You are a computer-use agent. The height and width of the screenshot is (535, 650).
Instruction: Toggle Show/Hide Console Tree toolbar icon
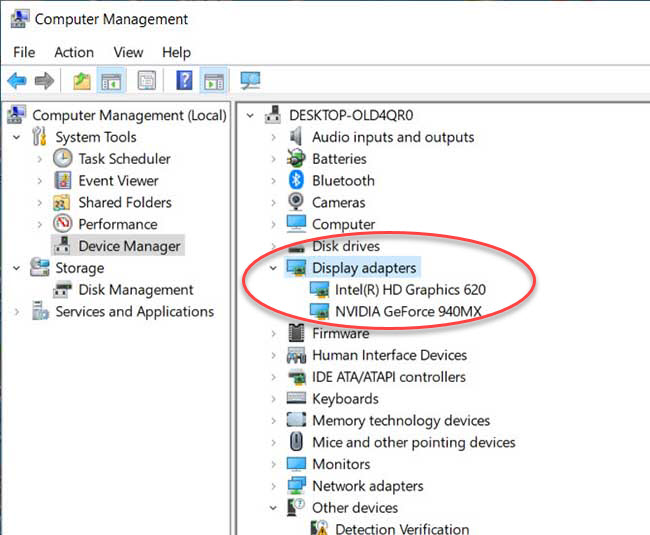point(111,80)
